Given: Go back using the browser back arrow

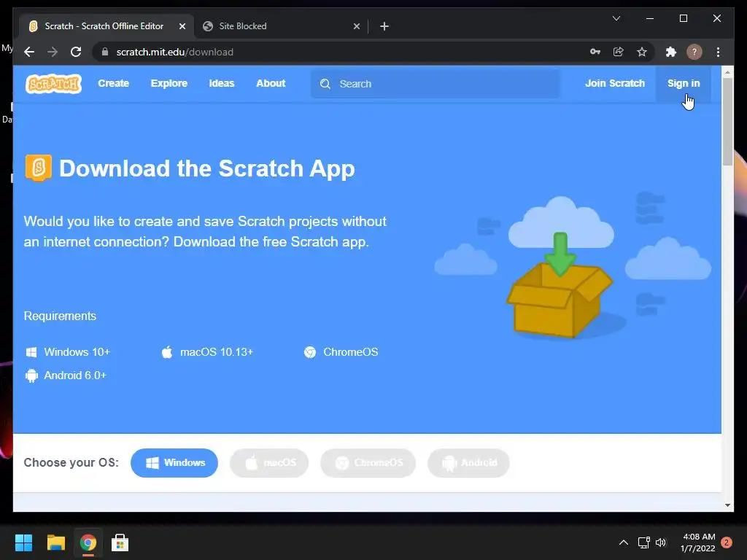Looking at the screenshot, I should [29, 52].
